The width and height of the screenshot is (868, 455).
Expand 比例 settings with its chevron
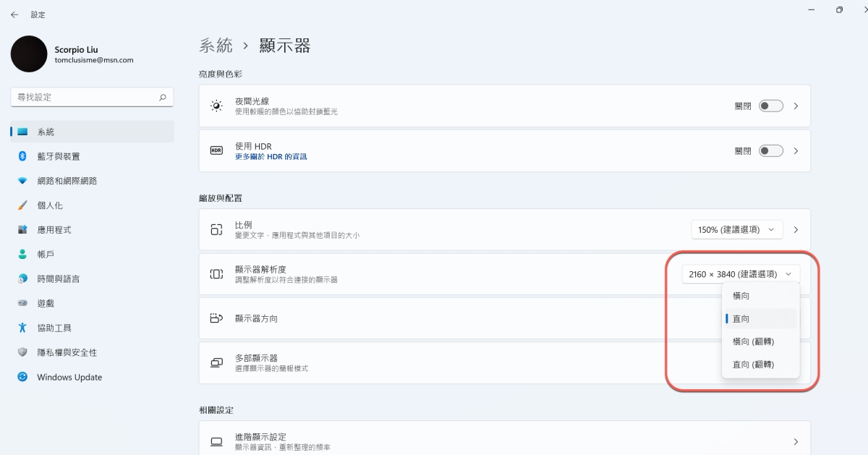click(796, 229)
